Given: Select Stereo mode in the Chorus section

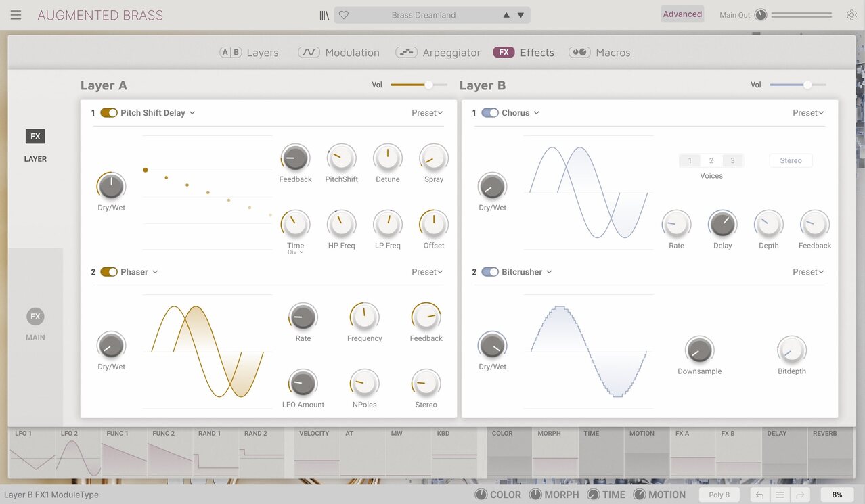Looking at the screenshot, I should [790, 160].
